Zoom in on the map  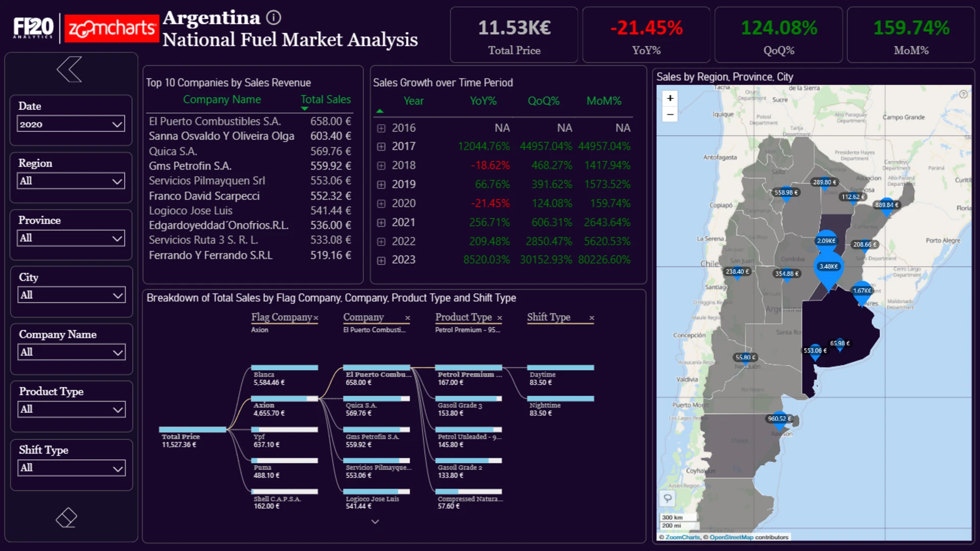[670, 98]
